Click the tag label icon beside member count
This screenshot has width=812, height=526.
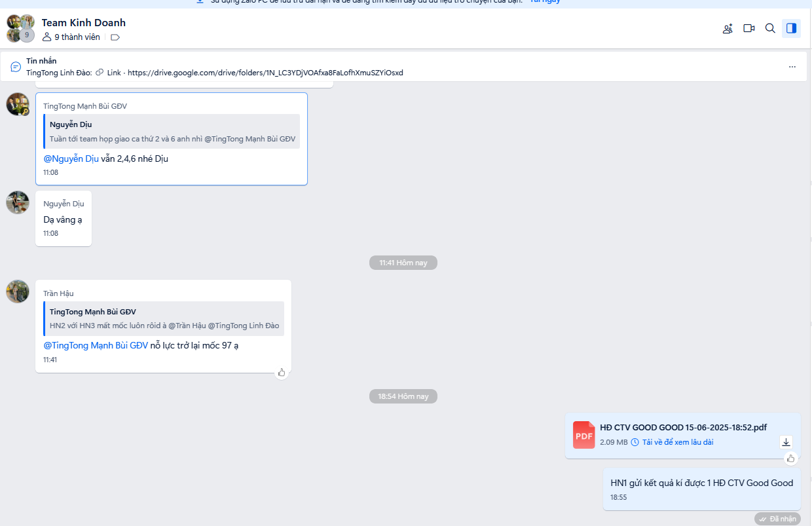[x=115, y=37]
